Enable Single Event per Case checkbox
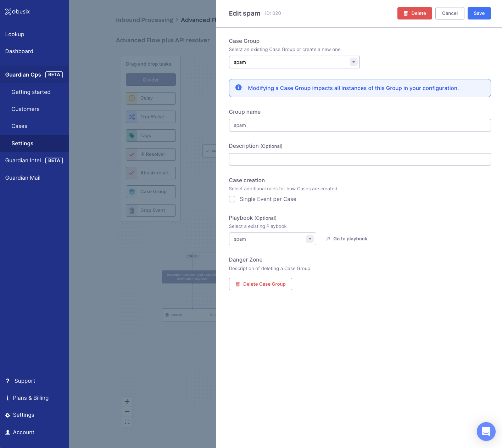This screenshot has height=448, width=502. pos(232,199)
